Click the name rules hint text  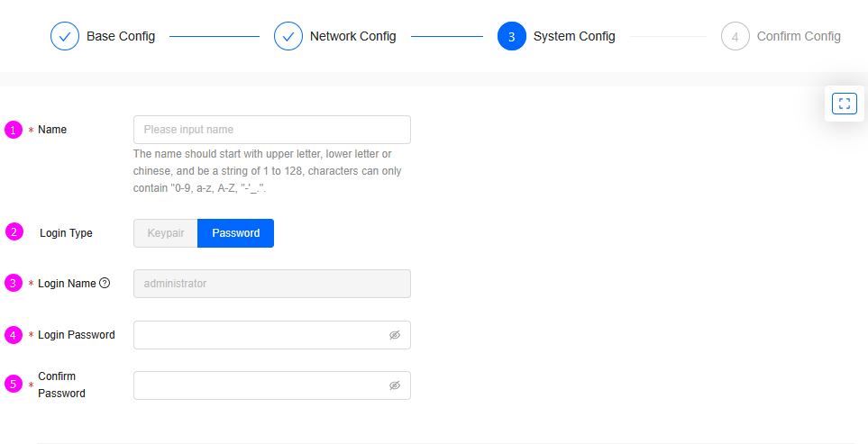268,171
